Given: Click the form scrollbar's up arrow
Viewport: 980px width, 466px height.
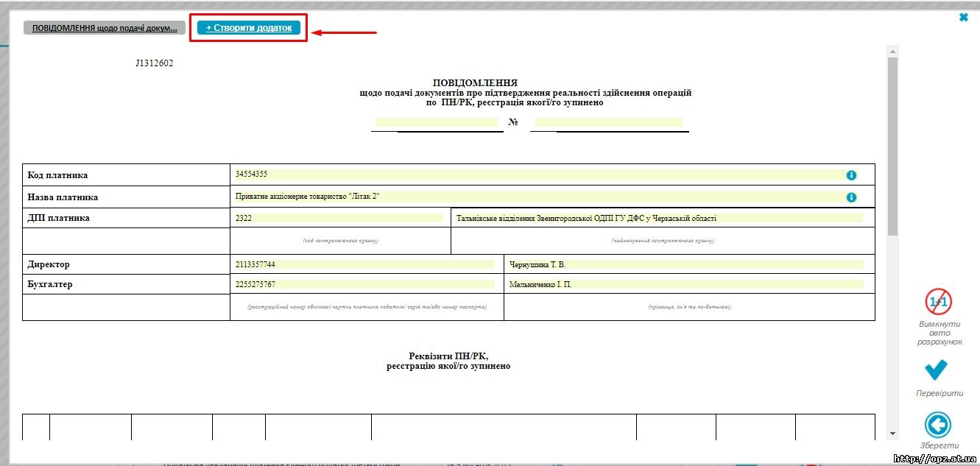Looking at the screenshot, I should coord(893,52).
